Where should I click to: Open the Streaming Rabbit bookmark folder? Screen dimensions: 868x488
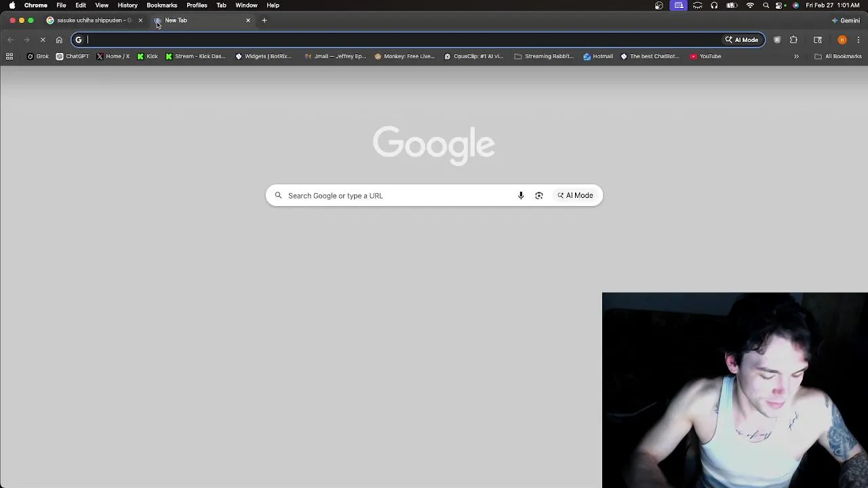[x=544, y=56]
